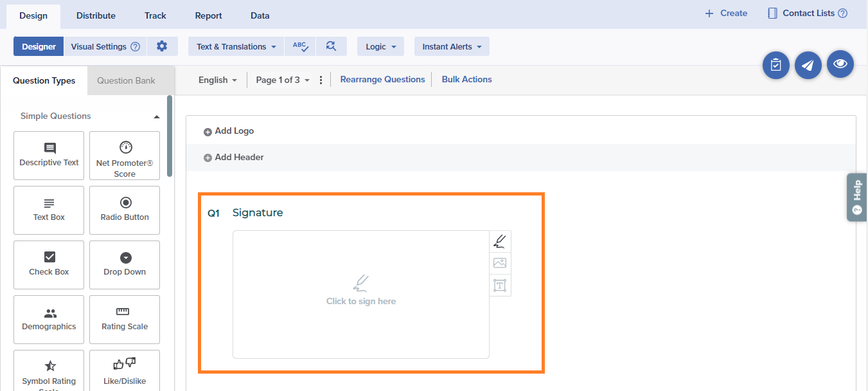The width and height of the screenshot is (868, 391).
Task: Select the upload image signature icon
Action: [x=500, y=263]
